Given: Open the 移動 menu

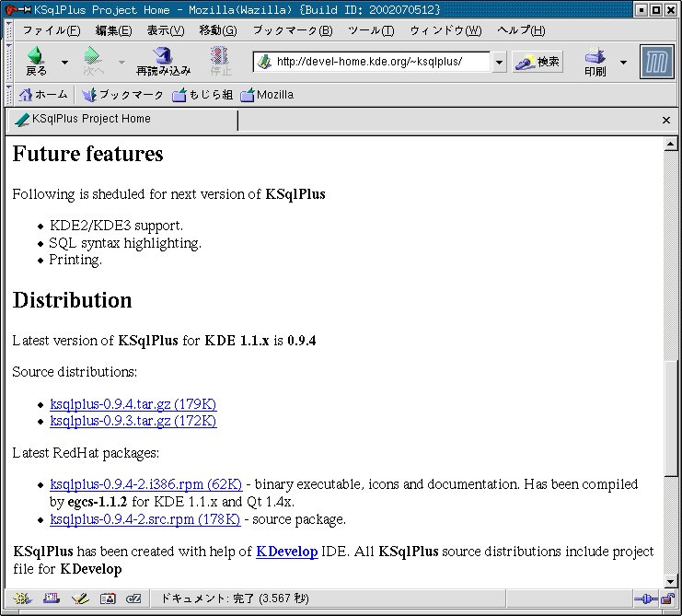Looking at the screenshot, I should coord(218,30).
